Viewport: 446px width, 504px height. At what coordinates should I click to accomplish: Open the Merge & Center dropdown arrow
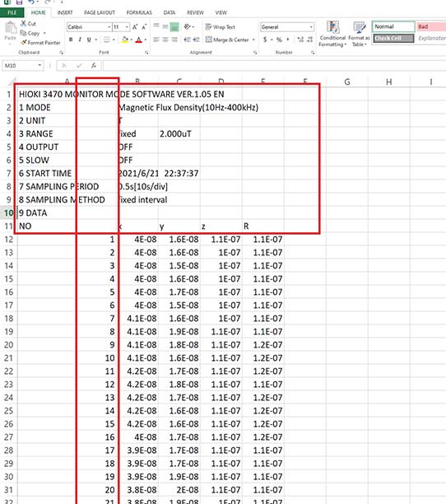253,40
